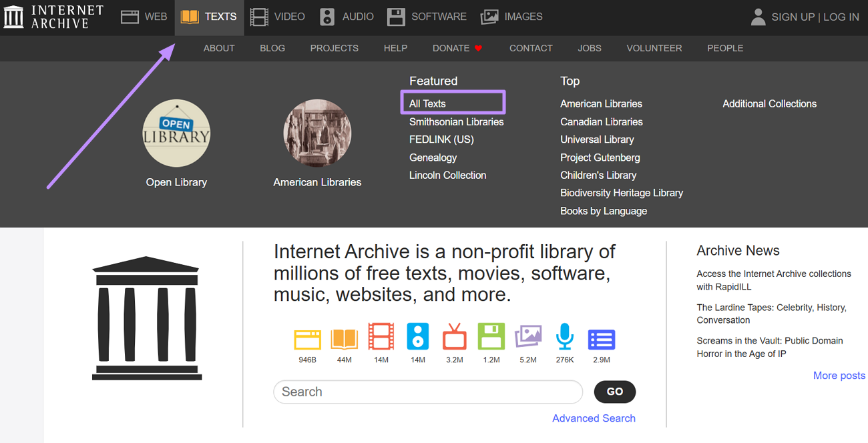Open RapidILL news article link

pos(774,280)
